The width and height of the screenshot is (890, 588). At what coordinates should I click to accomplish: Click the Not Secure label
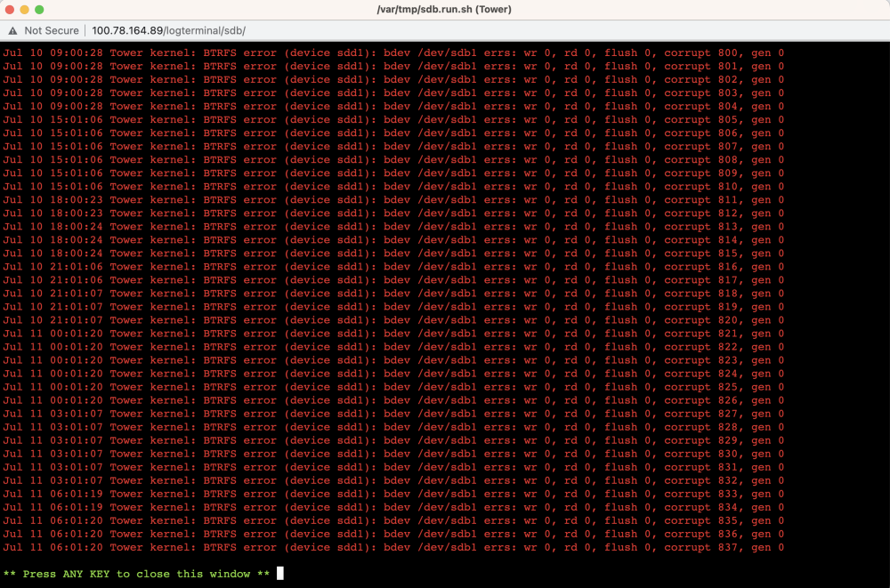coord(51,30)
